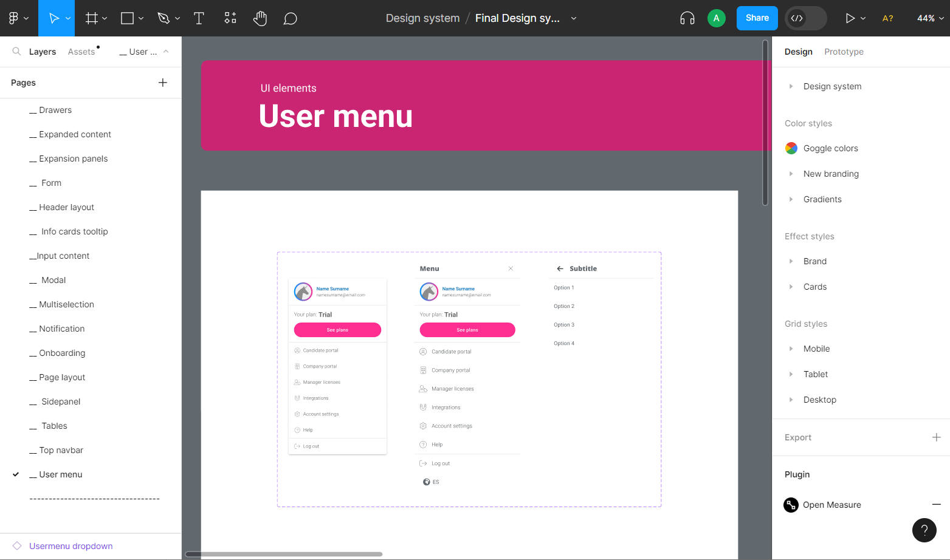
Task: Add a new page with plus icon
Action: click(x=163, y=83)
